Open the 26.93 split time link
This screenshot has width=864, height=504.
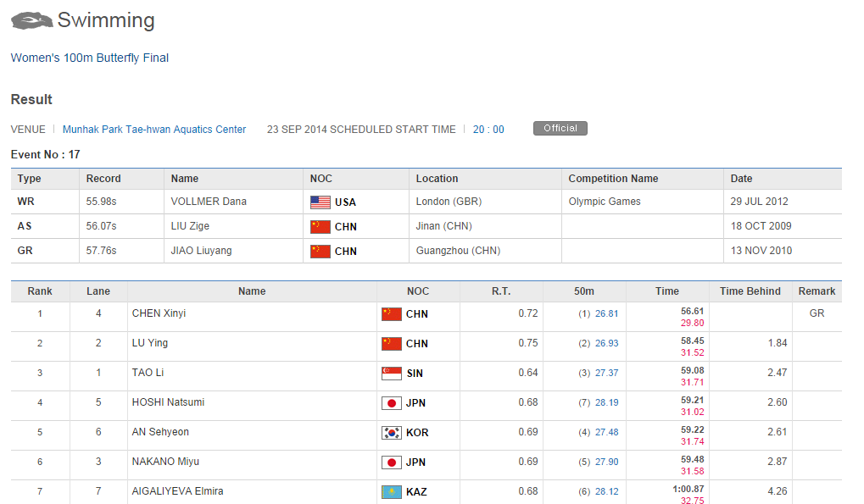pos(607,343)
